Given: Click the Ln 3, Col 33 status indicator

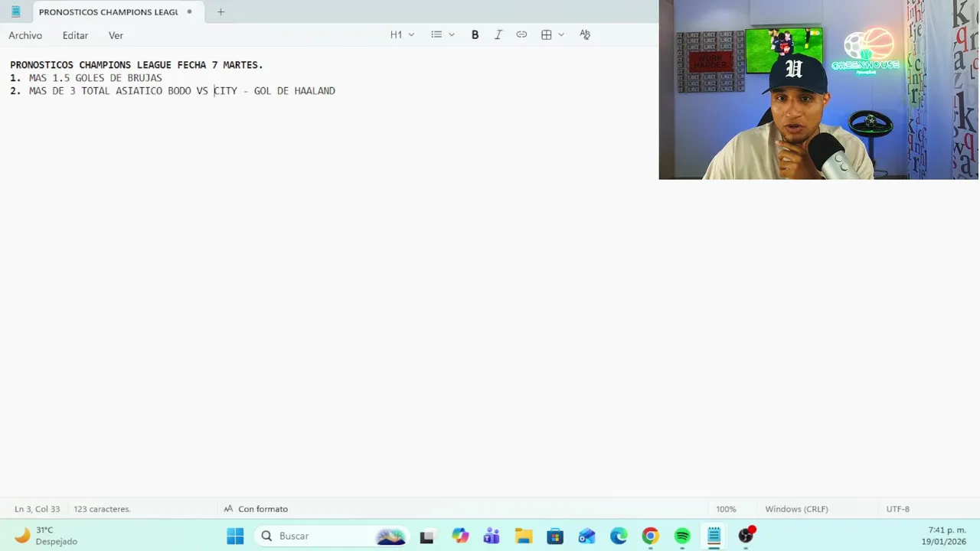Looking at the screenshot, I should (37, 509).
